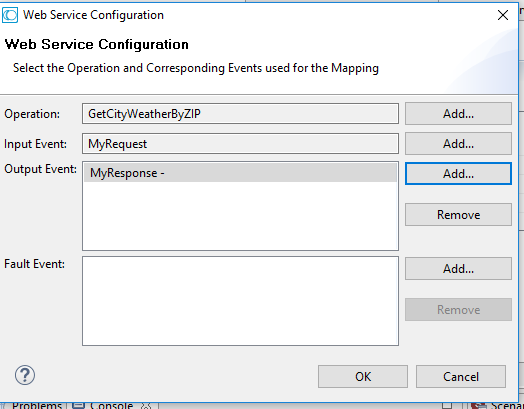Click the Operation field showing GetCityWeatherByZIP
524x409 pixels.
[x=240, y=114]
